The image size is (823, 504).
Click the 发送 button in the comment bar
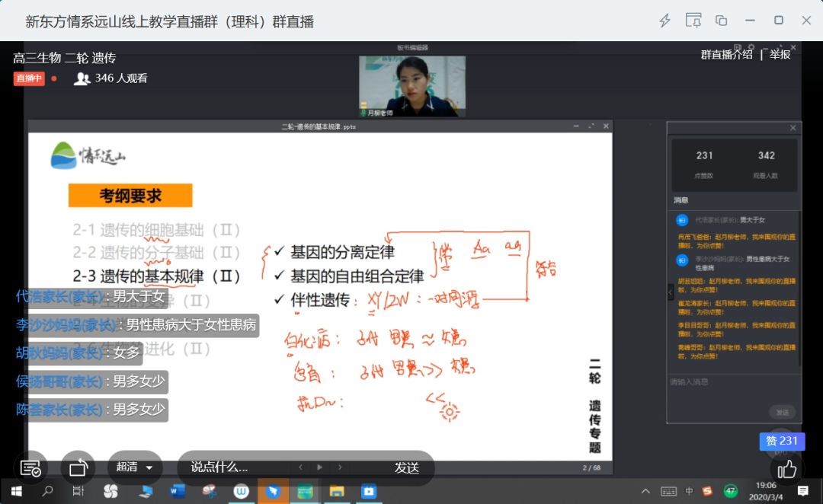[407, 467]
